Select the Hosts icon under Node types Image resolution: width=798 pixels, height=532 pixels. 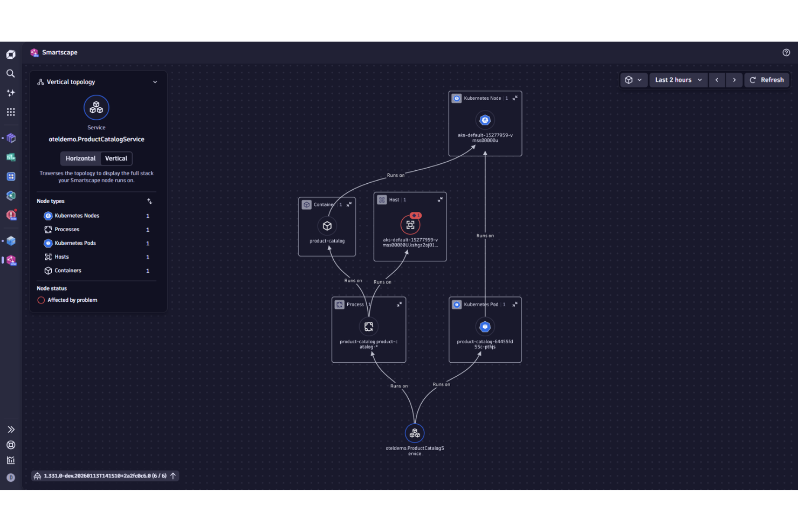[48, 257]
